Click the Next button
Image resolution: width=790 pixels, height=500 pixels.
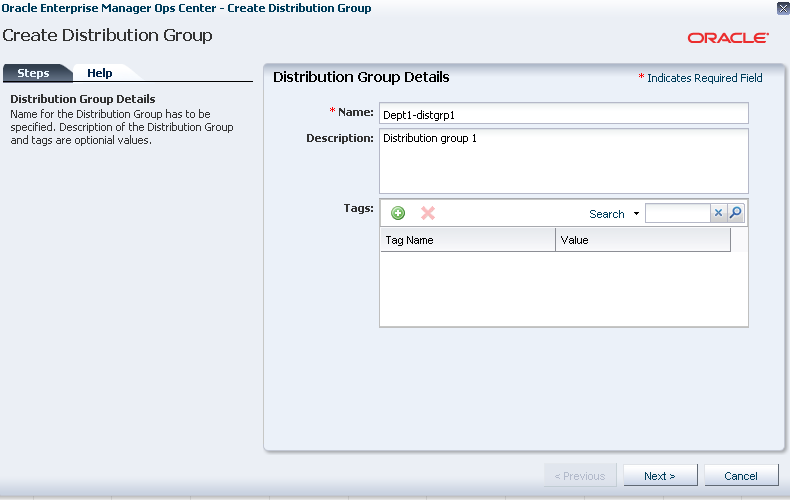click(660, 475)
